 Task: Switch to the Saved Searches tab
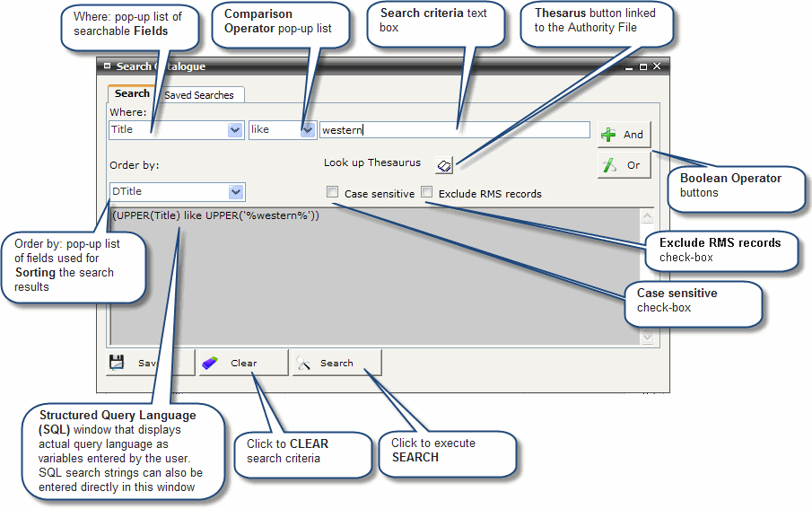pos(198,95)
